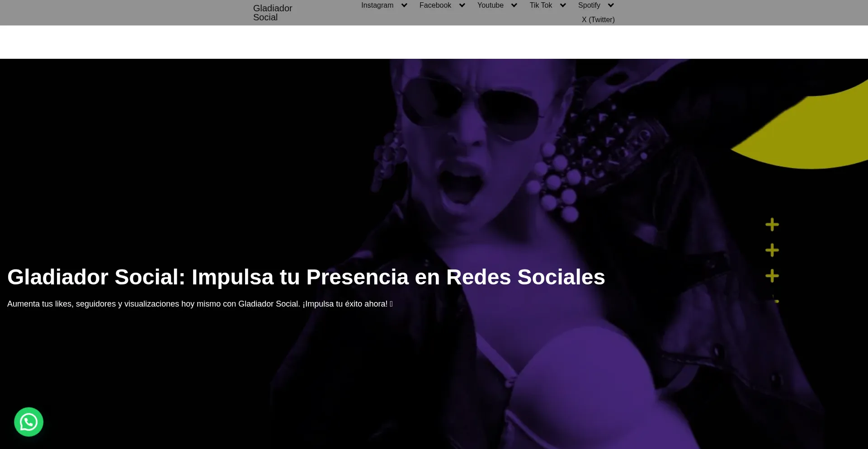This screenshot has height=449, width=868.
Task: Open the X (Twitter) menu item
Action: pos(598,20)
